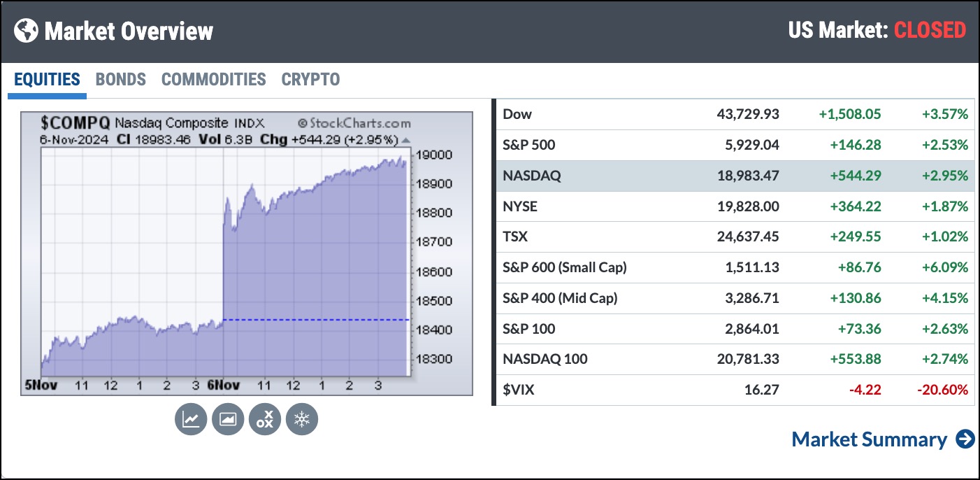The height and width of the screenshot is (480, 980).
Task: Open the SharpChart line chart icon
Action: 191,419
